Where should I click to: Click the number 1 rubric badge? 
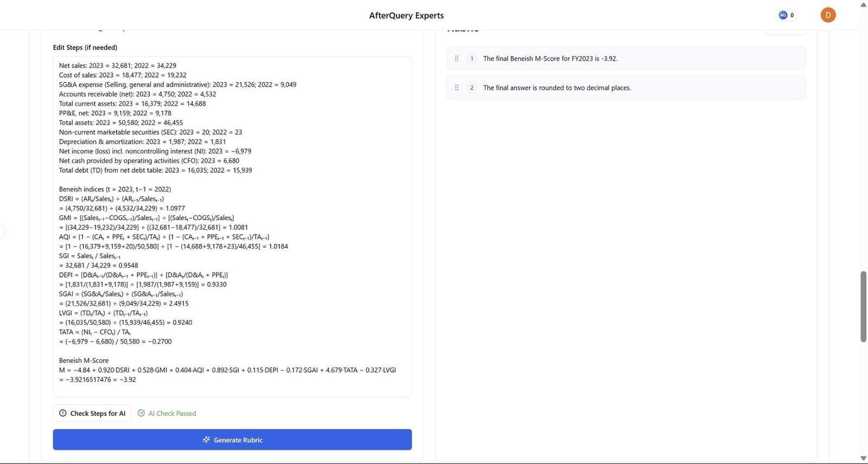471,59
